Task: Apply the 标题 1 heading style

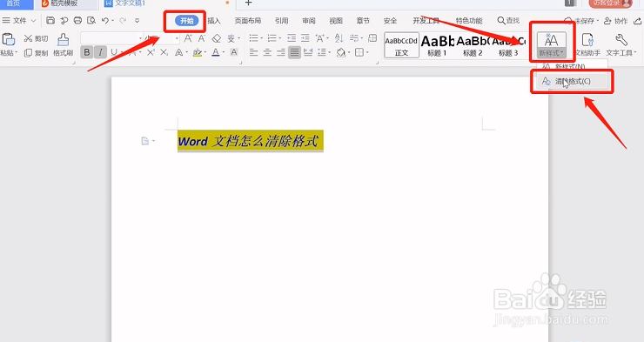Action: (x=437, y=45)
